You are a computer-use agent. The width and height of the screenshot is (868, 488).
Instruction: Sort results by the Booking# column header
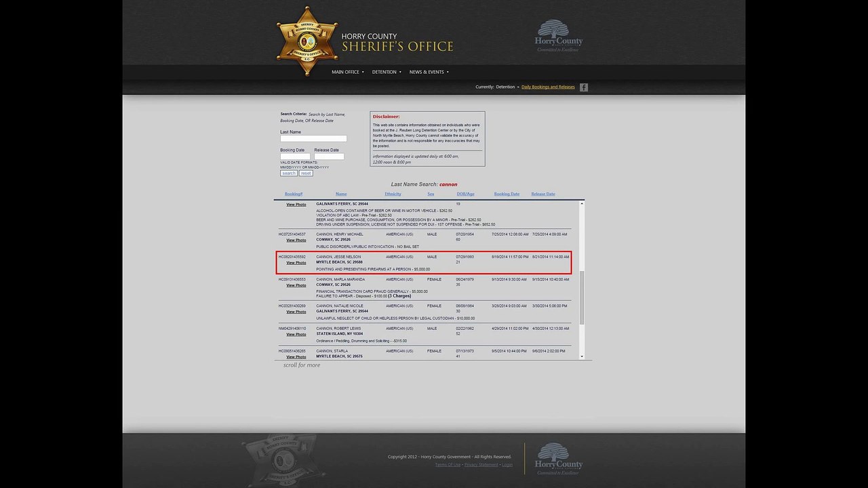point(294,194)
